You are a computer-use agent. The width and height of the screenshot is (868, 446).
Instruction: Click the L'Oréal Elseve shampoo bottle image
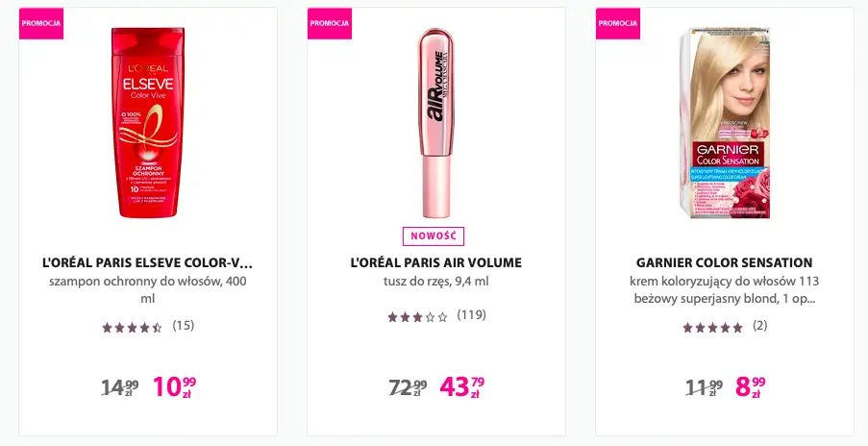[147, 123]
